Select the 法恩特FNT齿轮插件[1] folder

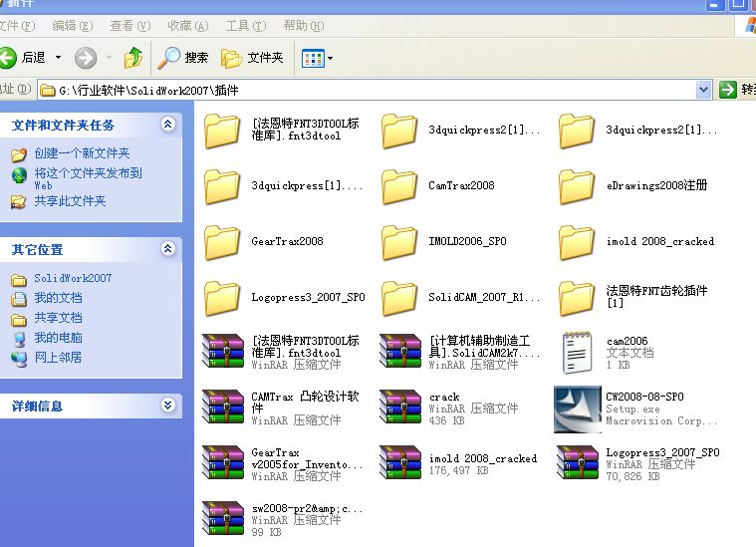tap(577, 299)
